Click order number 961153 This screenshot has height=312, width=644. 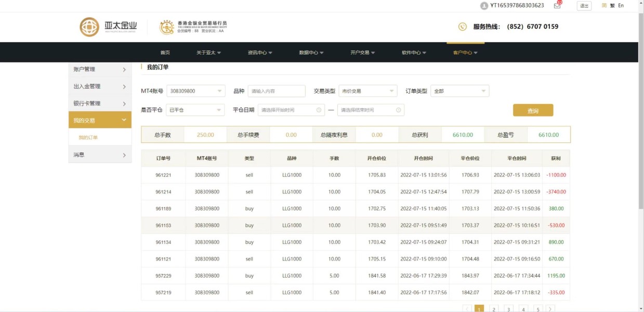click(x=163, y=226)
